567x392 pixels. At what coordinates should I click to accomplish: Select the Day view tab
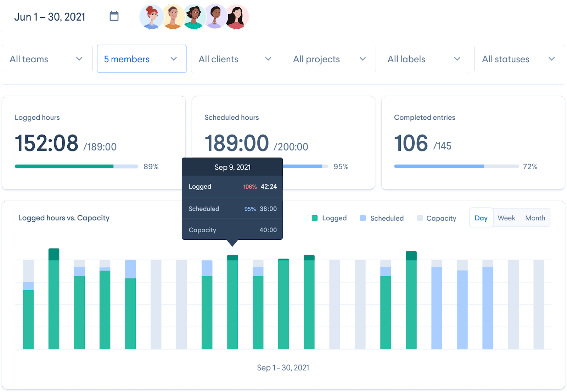click(481, 218)
